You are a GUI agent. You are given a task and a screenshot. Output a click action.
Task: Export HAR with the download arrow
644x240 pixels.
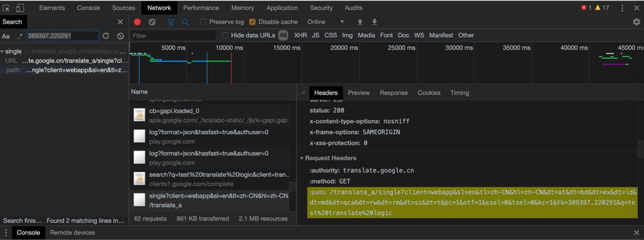[x=374, y=22]
